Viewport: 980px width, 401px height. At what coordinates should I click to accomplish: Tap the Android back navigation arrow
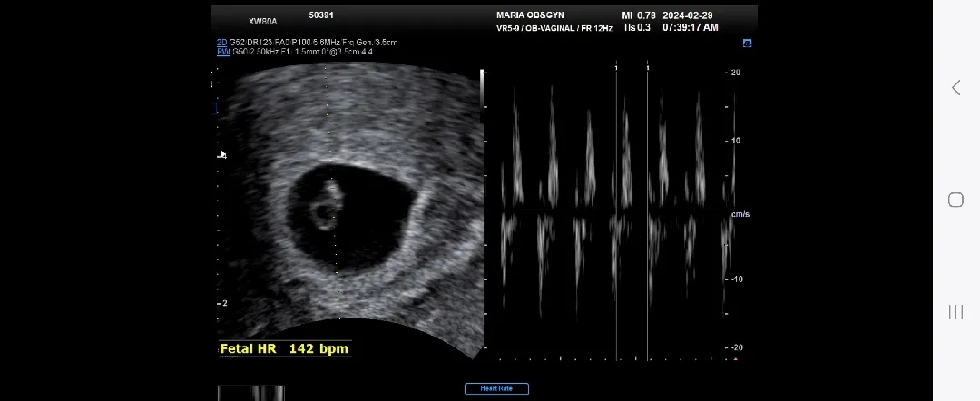tap(955, 88)
